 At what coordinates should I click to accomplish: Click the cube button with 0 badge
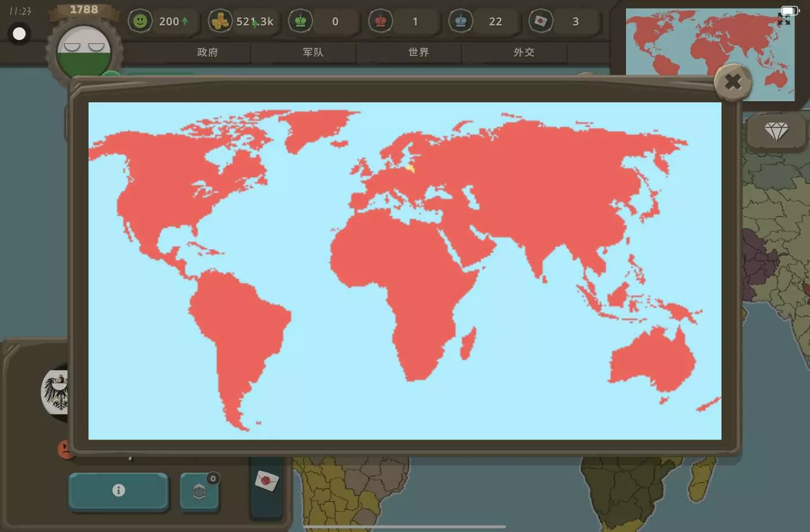(x=199, y=492)
